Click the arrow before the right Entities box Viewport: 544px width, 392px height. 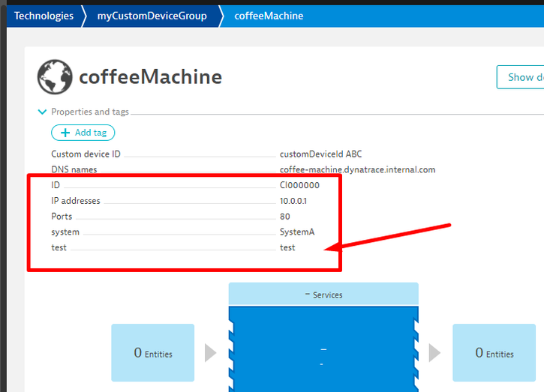(x=434, y=353)
